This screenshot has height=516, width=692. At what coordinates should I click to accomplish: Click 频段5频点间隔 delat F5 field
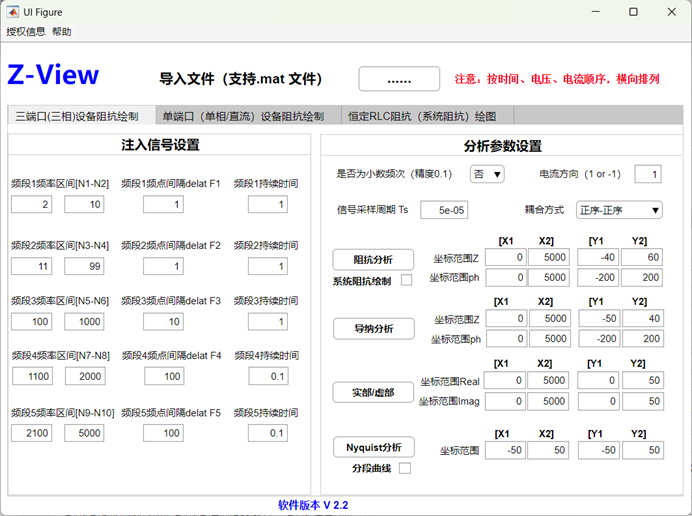[163, 433]
